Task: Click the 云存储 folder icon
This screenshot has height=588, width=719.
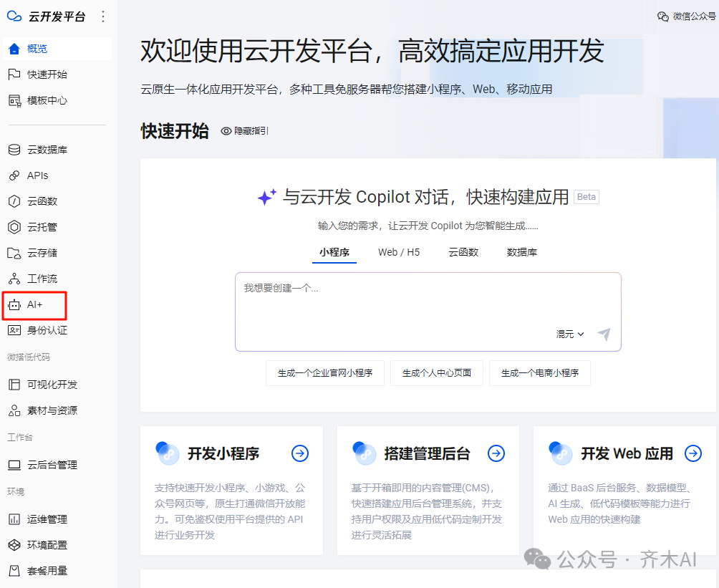Action: [14, 253]
